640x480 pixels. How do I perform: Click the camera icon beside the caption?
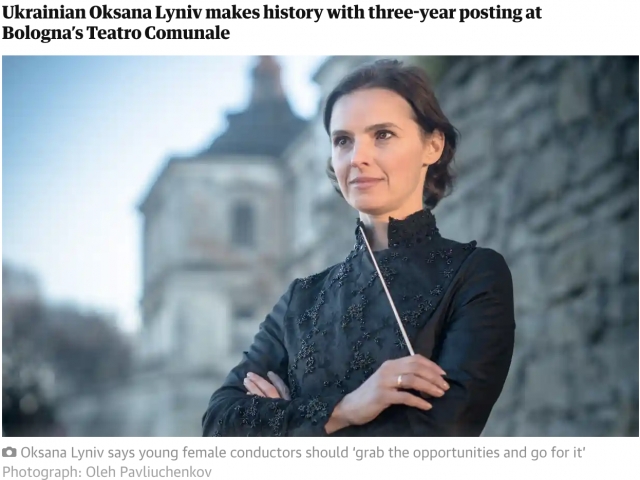point(9,452)
